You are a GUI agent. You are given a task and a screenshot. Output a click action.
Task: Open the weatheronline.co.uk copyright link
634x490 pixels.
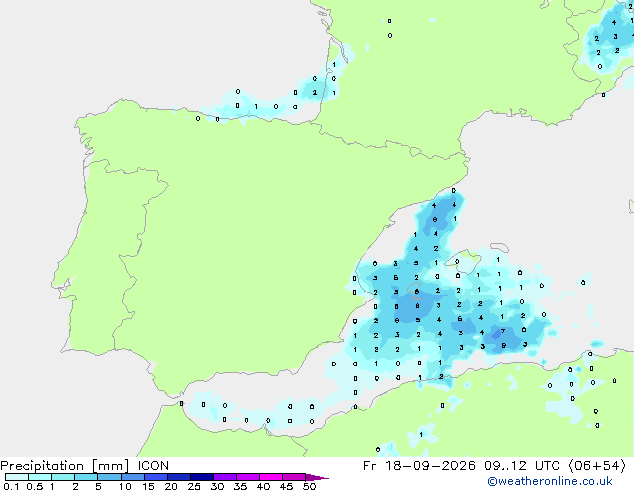550,481
